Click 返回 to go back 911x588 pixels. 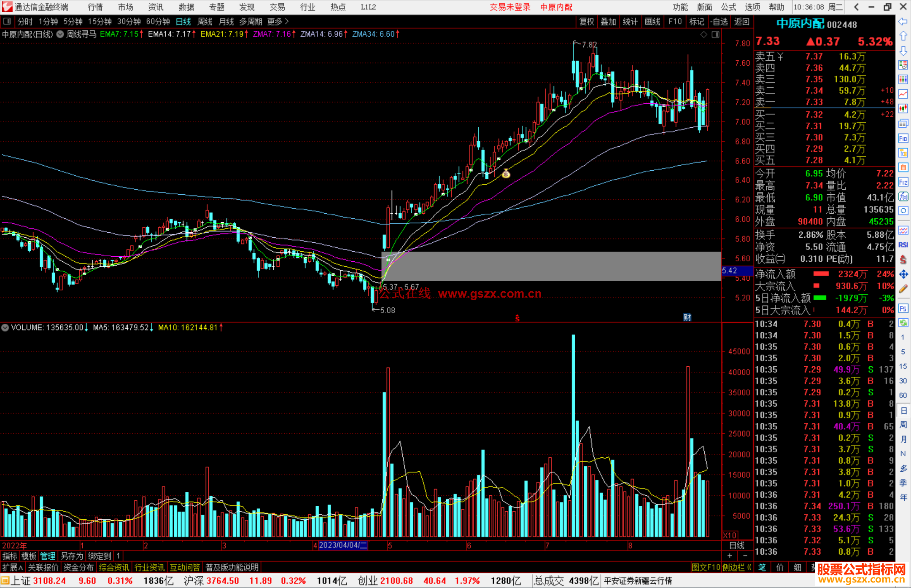(741, 21)
